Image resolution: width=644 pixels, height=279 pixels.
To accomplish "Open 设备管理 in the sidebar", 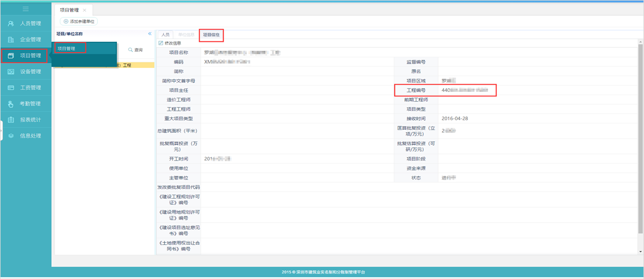I will [30, 72].
